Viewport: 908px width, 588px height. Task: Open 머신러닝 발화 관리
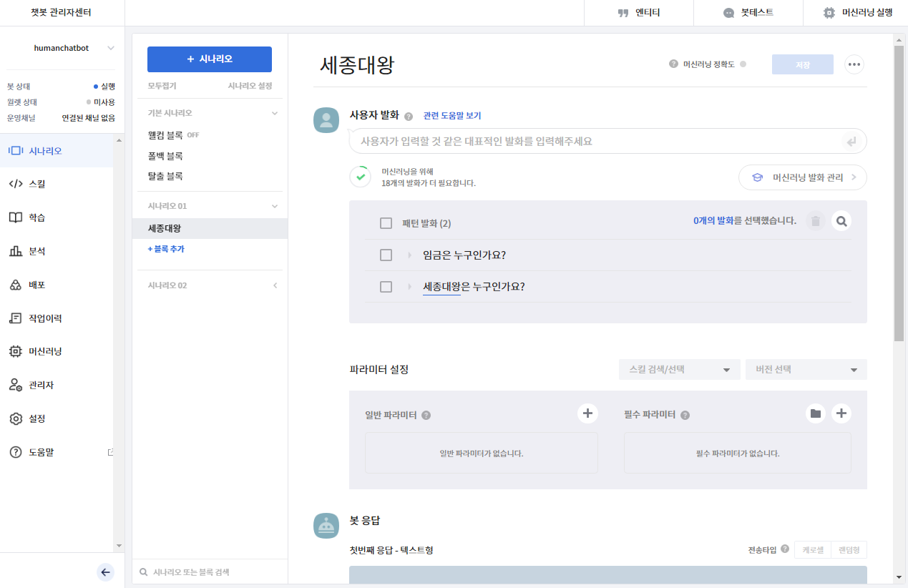point(803,177)
